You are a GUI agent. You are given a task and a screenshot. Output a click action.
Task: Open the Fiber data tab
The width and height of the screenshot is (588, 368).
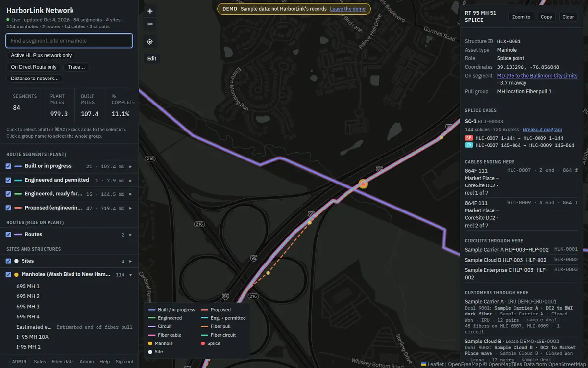point(63,362)
